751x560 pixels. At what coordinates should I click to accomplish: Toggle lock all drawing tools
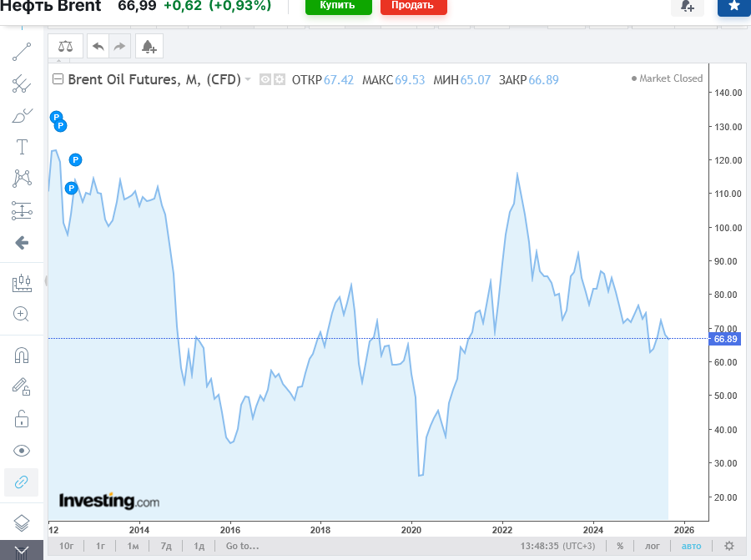coord(22,418)
